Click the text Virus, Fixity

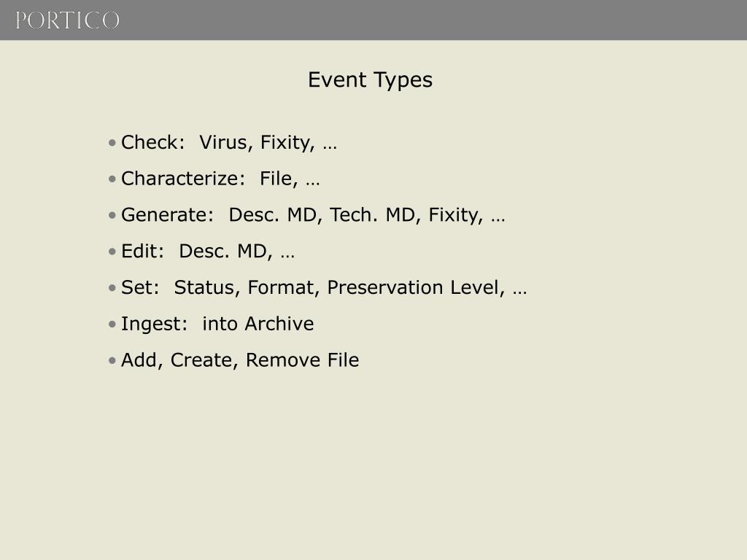coord(257,142)
